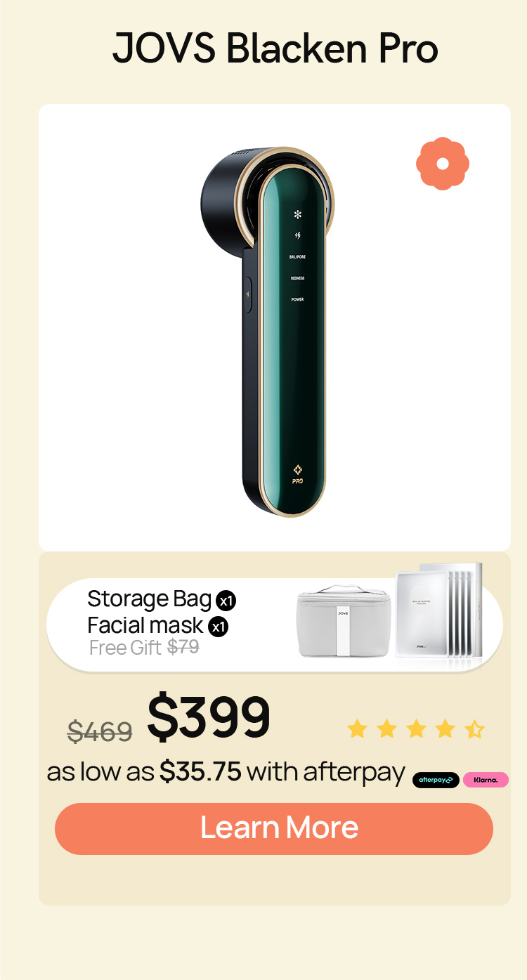Click the first gold rating star
527x980 pixels.
(x=357, y=729)
